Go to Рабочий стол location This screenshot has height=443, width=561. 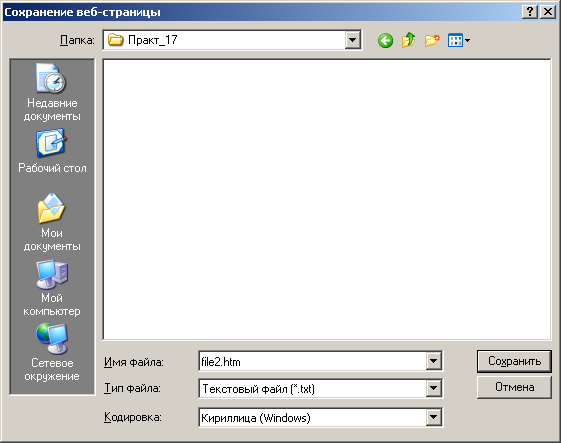(52, 151)
